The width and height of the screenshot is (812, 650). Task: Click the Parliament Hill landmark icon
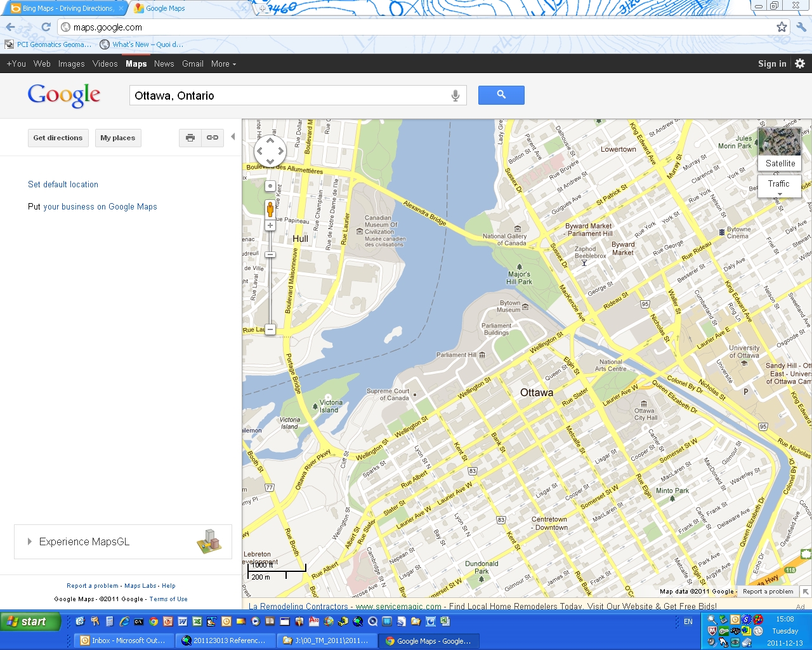482,355
